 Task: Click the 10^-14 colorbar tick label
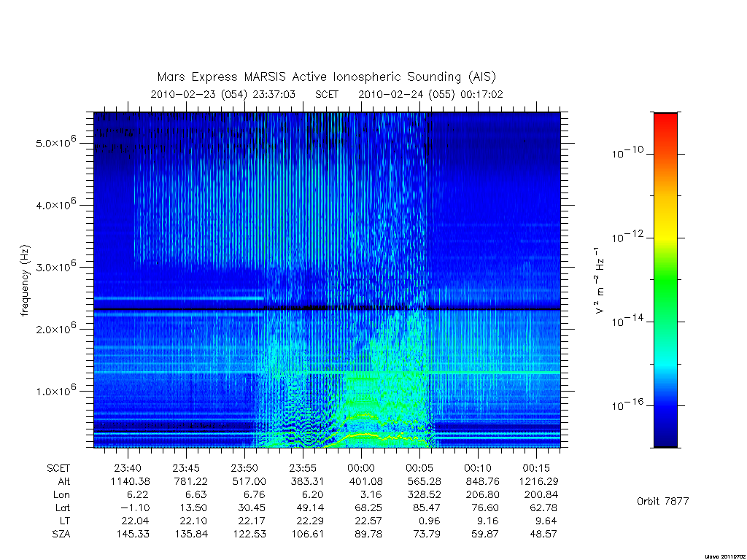pyautogui.click(x=627, y=320)
